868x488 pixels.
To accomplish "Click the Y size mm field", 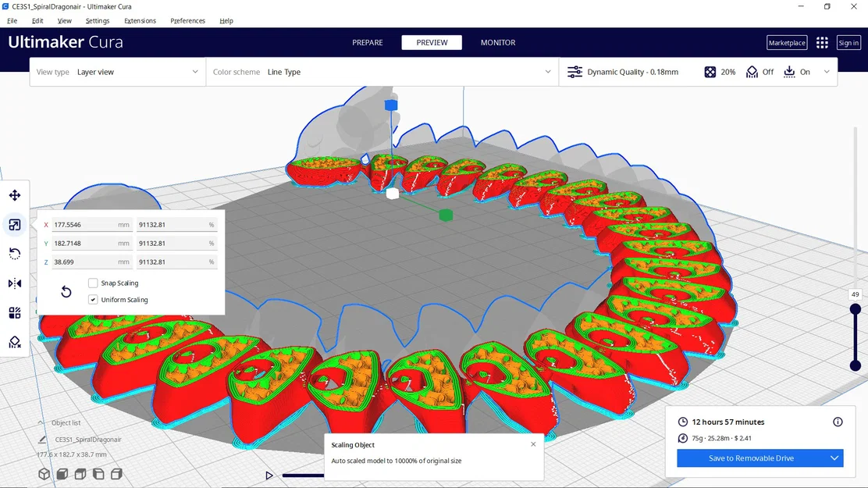I will pyautogui.click(x=91, y=243).
